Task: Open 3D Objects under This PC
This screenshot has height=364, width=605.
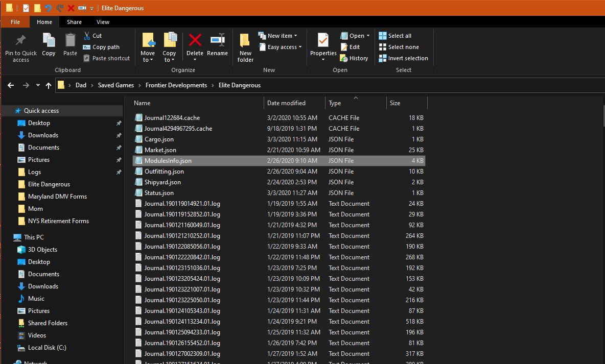Action: click(42, 250)
